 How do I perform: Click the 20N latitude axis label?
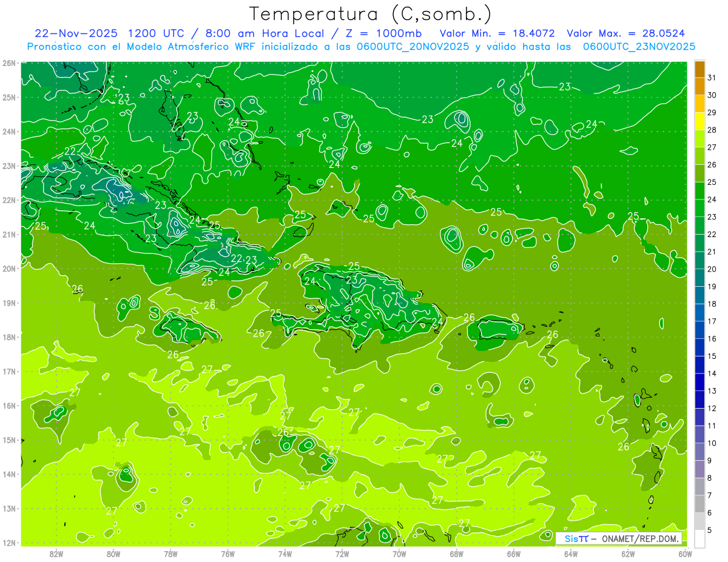[8, 269]
